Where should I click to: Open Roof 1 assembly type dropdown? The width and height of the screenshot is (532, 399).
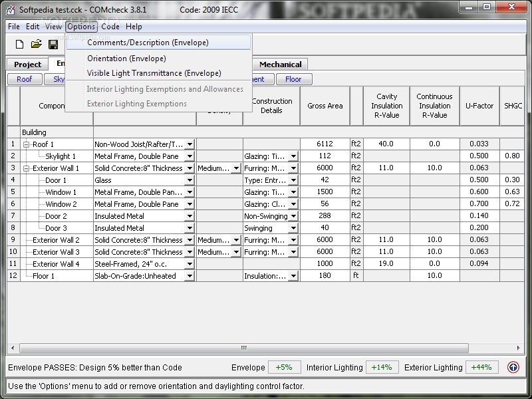click(190, 144)
